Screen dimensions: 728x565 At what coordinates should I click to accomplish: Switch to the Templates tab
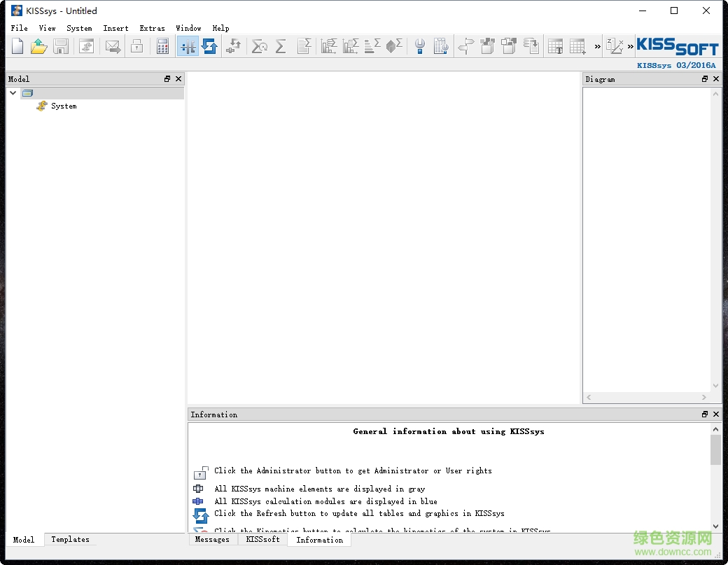tap(70, 540)
